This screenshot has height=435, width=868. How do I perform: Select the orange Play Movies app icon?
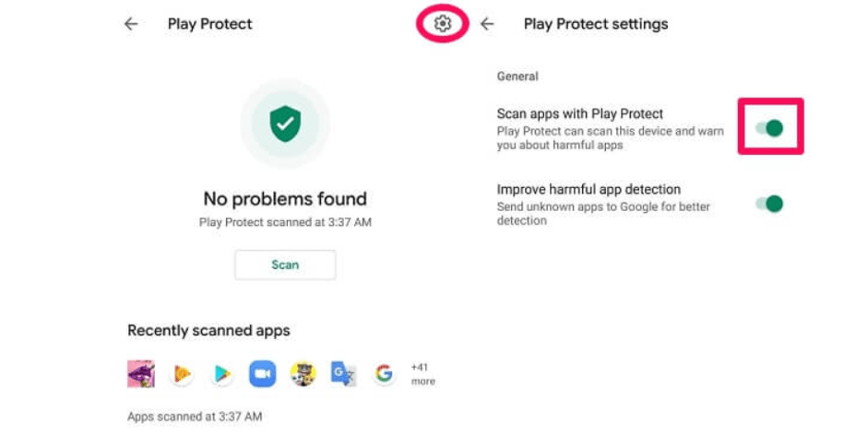[x=182, y=373]
